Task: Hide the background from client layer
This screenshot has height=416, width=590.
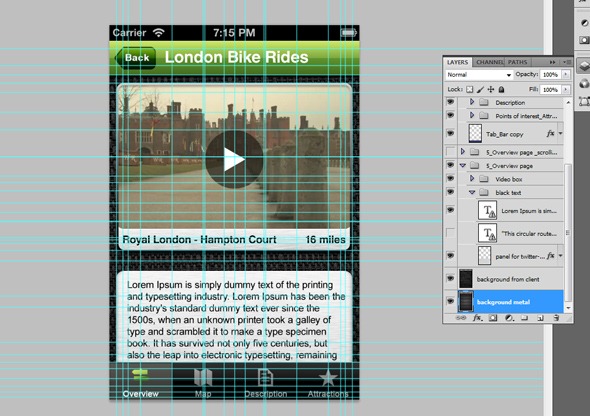Action: tap(450, 279)
